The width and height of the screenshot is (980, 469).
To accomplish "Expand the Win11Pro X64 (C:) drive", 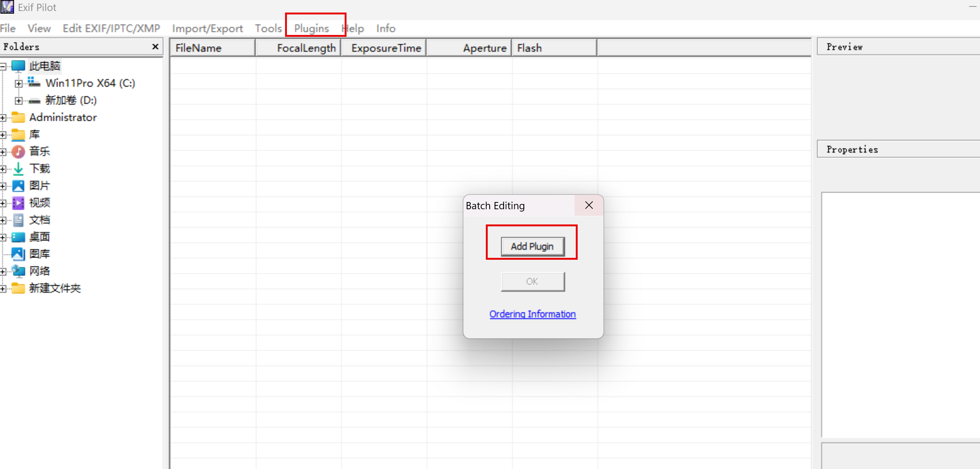I will click(x=18, y=84).
